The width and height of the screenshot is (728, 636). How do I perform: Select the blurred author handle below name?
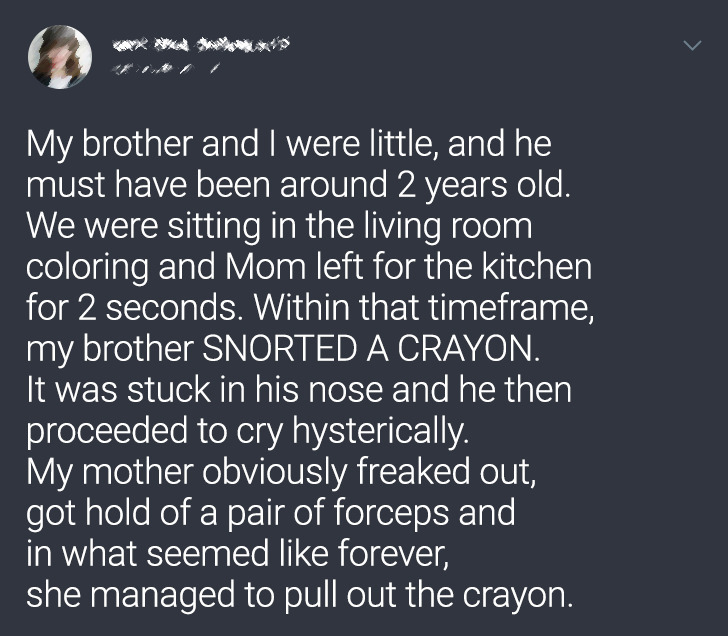pyautogui.click(x=164, y=70)
